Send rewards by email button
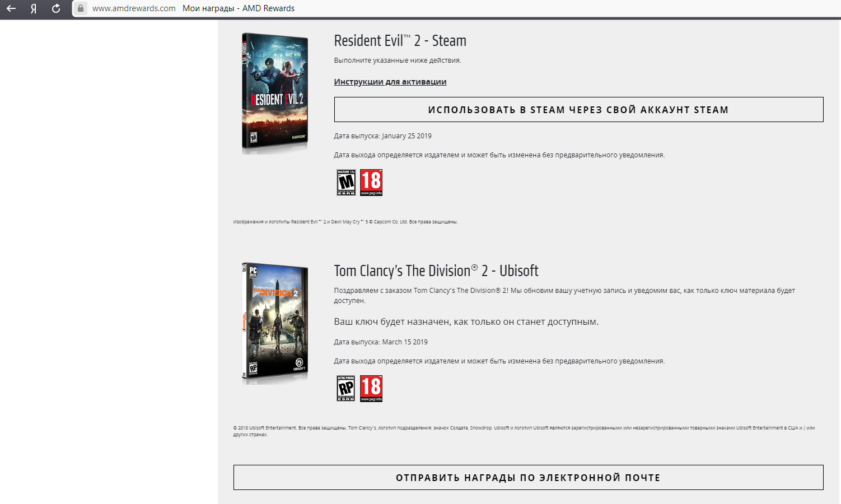This screenshot has width=841, height=504. pos(528,478)
